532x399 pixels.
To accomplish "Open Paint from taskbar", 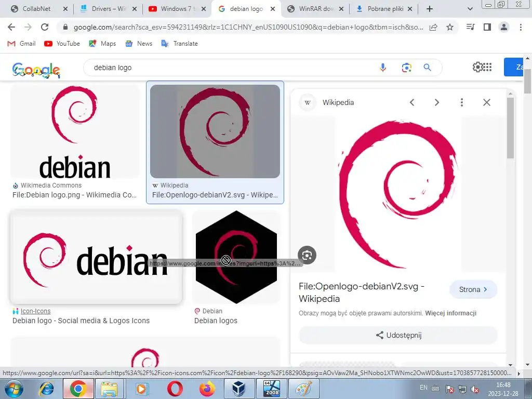I will [304, 389].
